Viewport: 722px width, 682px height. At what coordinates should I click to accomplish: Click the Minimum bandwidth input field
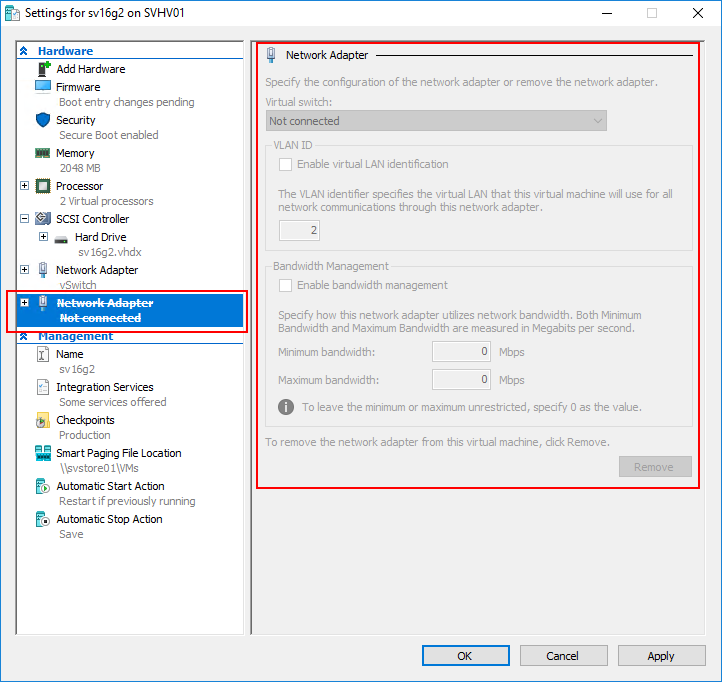point(461,352)
